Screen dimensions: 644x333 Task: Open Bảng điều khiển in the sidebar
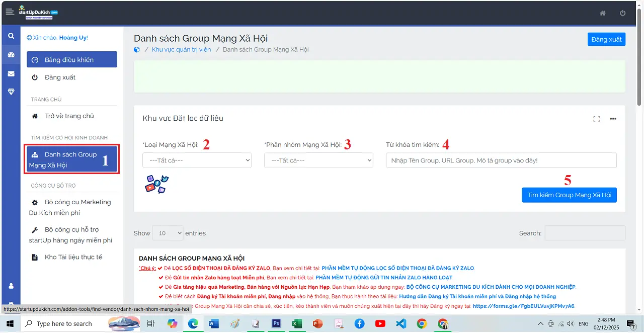(x=72, y=60)
